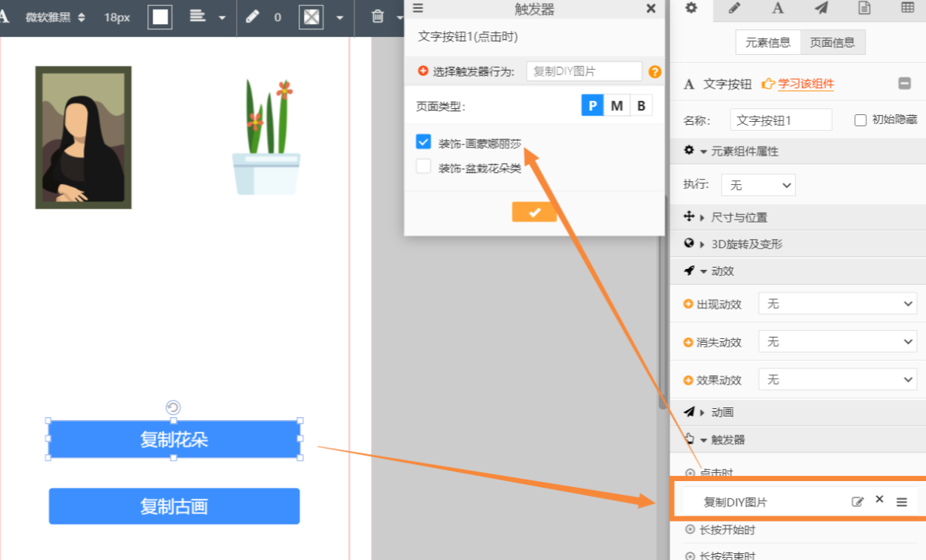The width and height of the screenshot is (926, 560).
Task: Enable the 初始隐藏 checkbox
Action: 861,120
